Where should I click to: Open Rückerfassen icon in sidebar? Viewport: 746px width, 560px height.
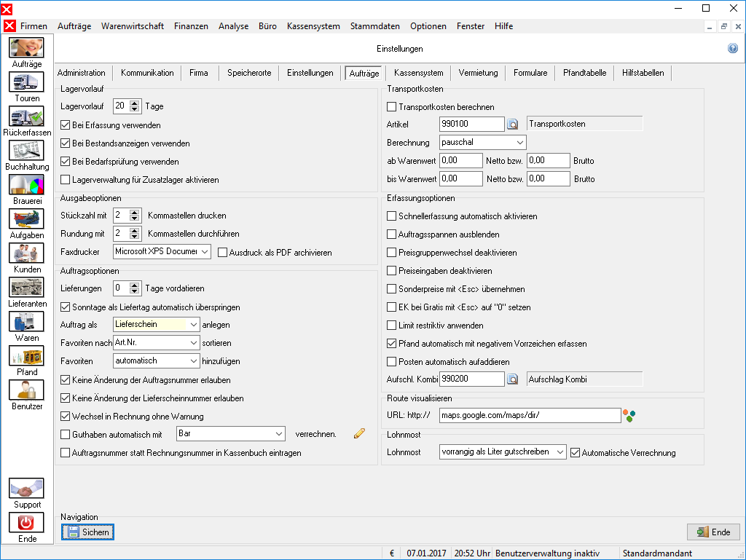coord(27,116)
